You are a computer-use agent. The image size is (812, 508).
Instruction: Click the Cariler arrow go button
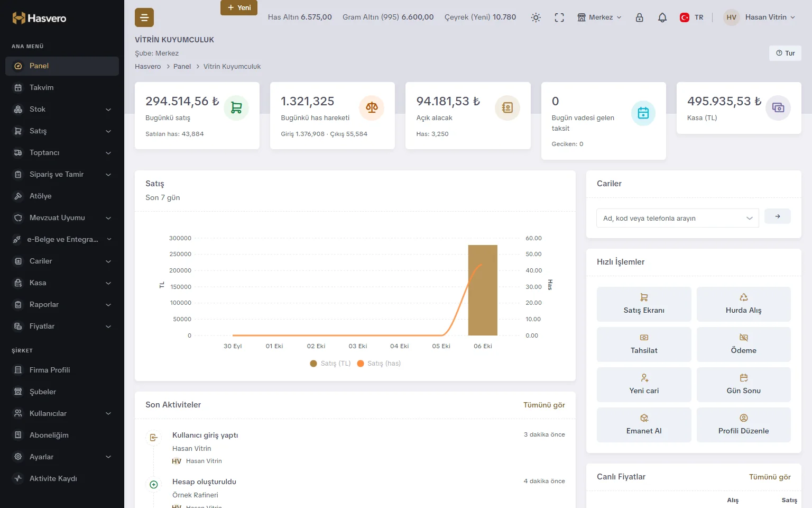778,216
